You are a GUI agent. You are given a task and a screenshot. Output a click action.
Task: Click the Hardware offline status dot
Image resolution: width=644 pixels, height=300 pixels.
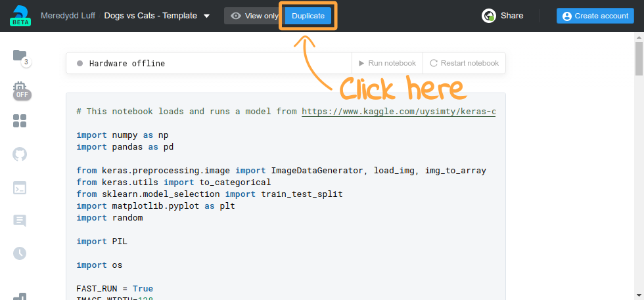pos(80,64)
